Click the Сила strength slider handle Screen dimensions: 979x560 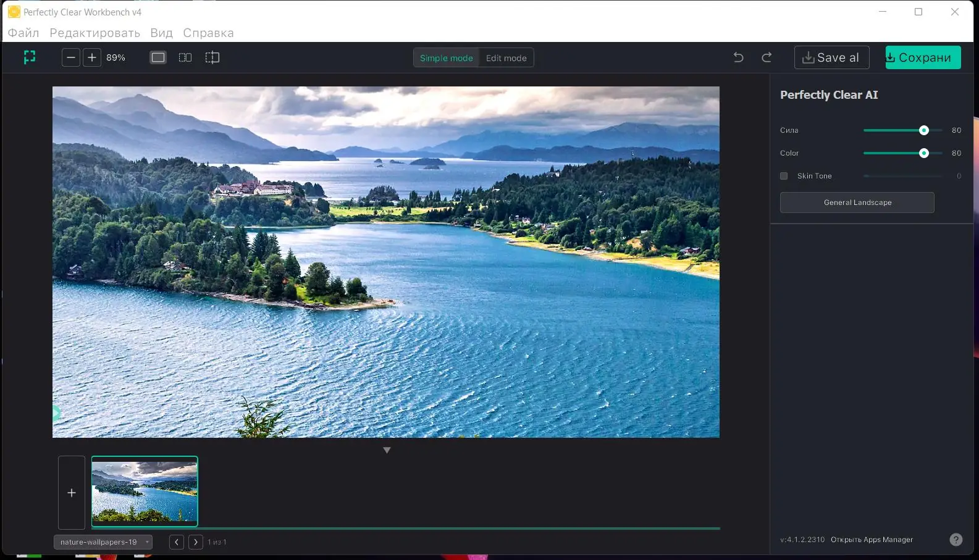click(924, 130)
